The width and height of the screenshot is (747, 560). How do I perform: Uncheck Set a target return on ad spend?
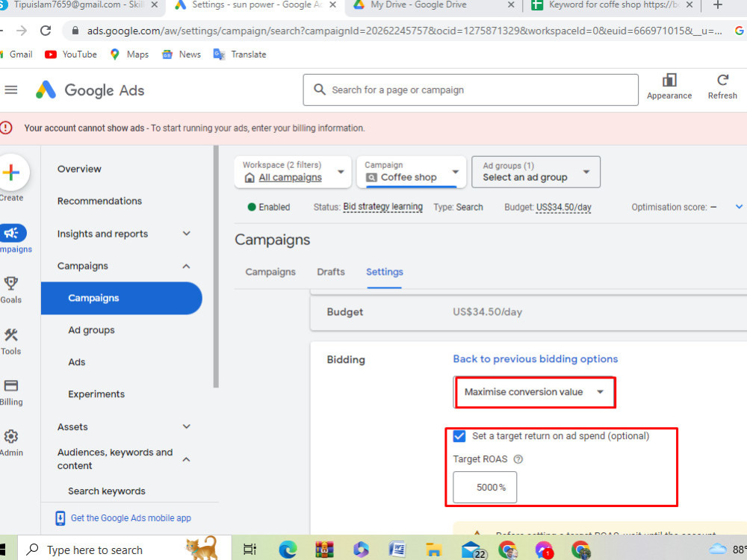[459, 436]
